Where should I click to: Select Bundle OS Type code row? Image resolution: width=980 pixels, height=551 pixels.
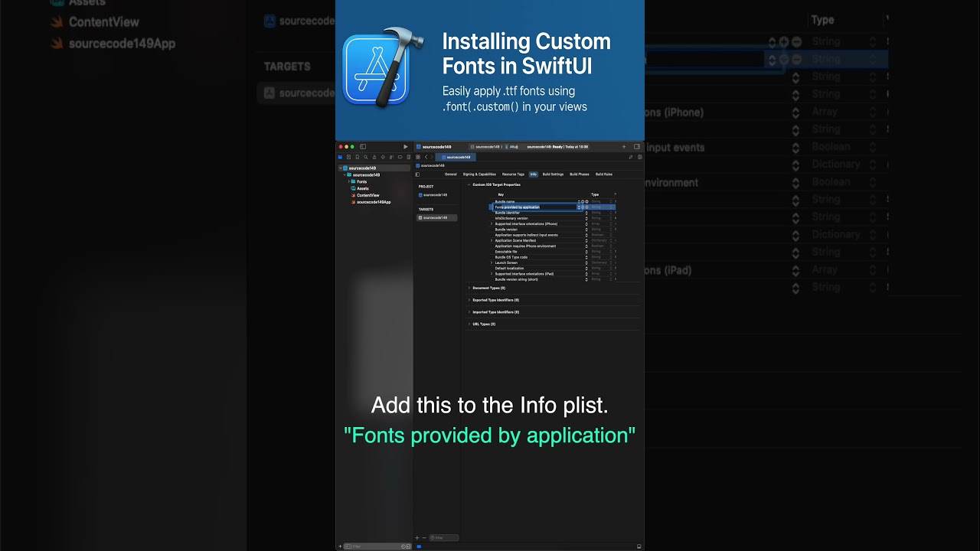(x=553, y=257)
